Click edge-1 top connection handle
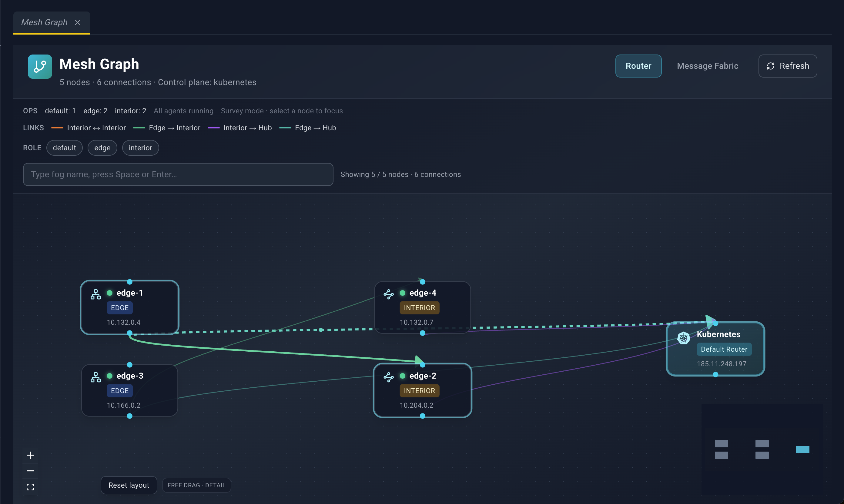The image size is (844, 504). [x=129, y=282]
